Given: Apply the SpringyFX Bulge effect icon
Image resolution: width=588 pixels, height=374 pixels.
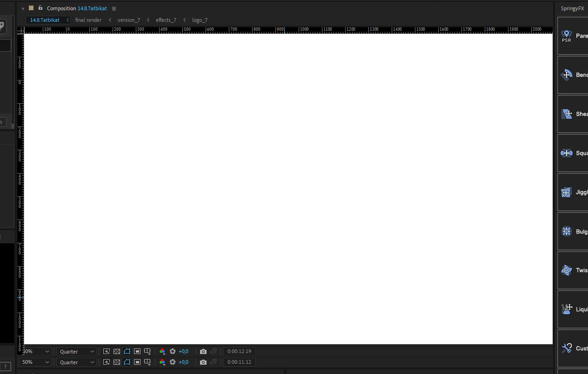Looking at the screenshot, I should coord(566,231).
